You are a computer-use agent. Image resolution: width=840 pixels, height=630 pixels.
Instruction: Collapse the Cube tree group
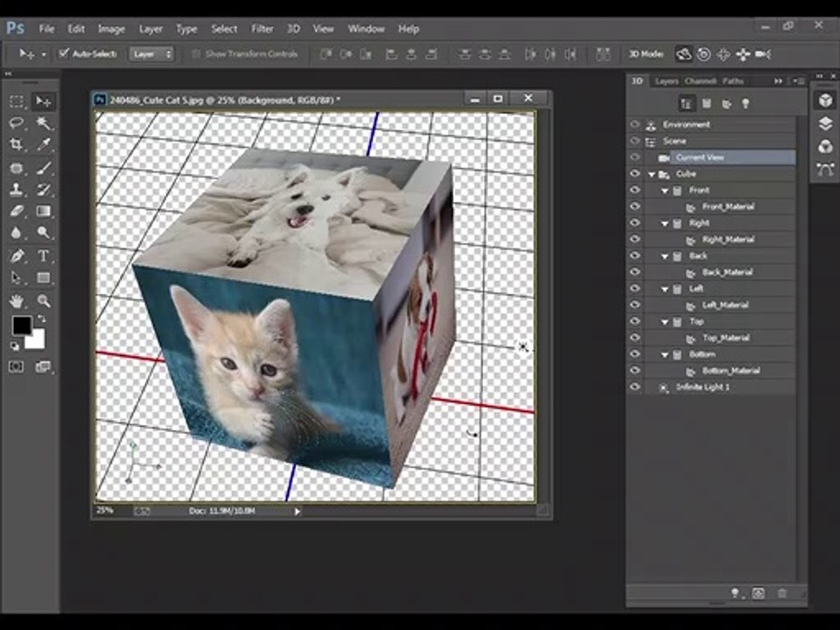pyautogui.click(x=652, y=174)
